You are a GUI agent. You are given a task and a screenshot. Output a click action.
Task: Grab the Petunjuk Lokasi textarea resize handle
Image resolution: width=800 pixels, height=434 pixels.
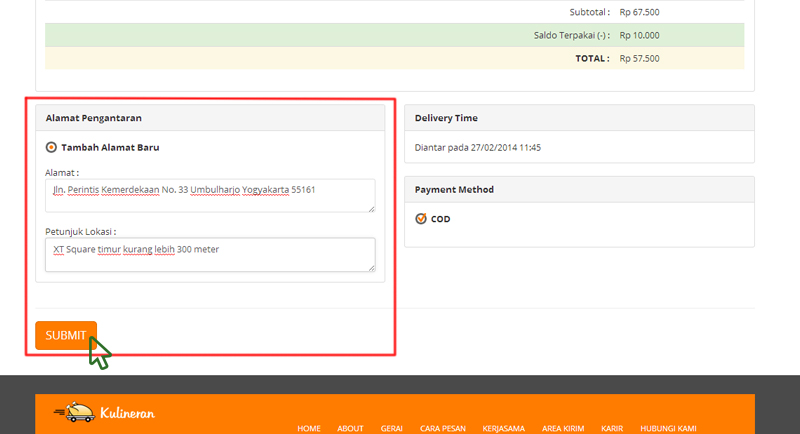pos(371,267)
